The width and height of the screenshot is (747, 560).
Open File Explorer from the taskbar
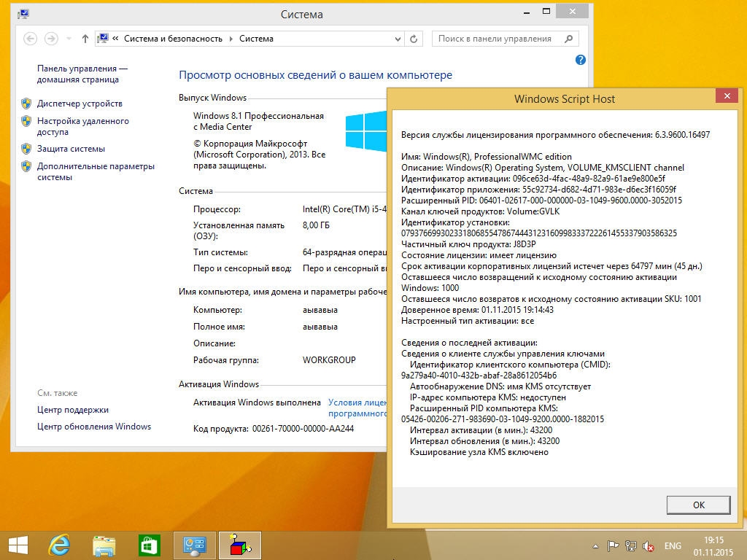[104, 545]
